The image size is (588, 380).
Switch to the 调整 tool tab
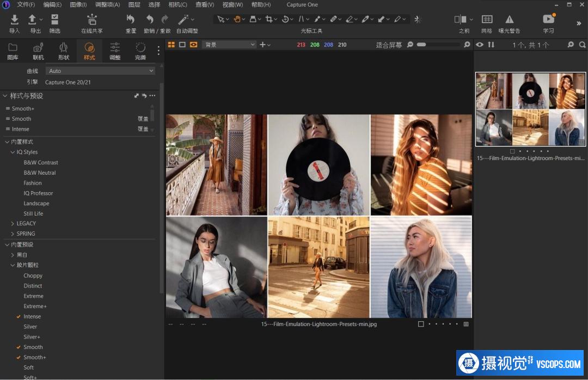[115, 51]
